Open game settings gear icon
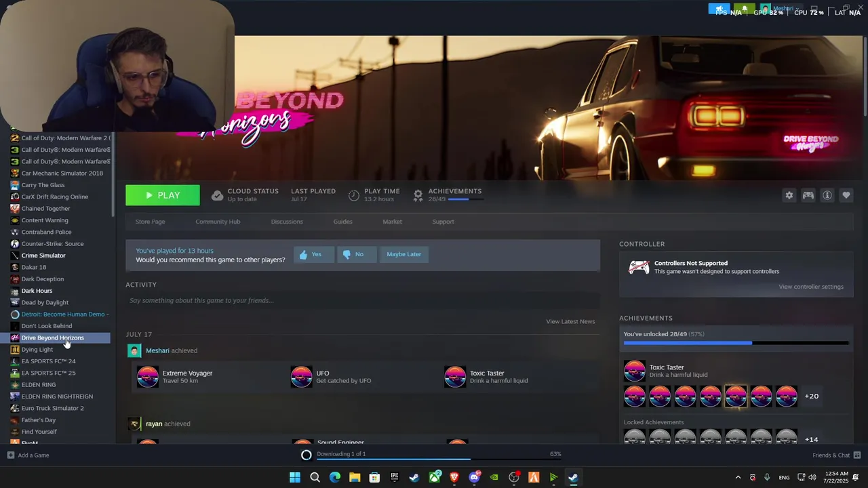This screenshot has width=868, height=488. tap(789, 195)
